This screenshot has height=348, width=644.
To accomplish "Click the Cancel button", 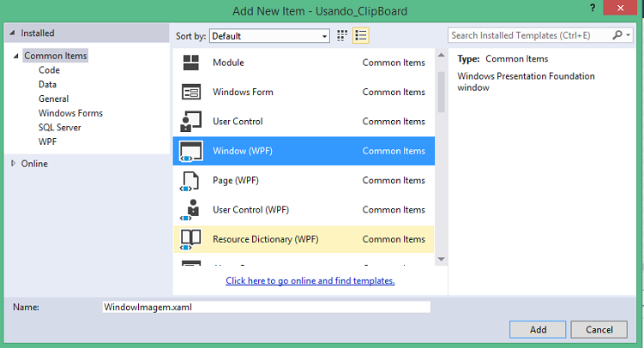I will point(599,329).
